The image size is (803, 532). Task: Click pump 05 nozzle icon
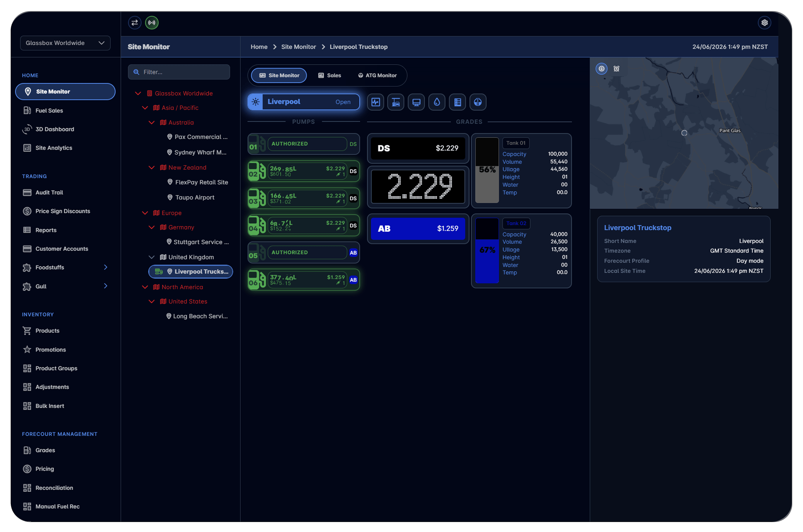(x=257, y=253)
